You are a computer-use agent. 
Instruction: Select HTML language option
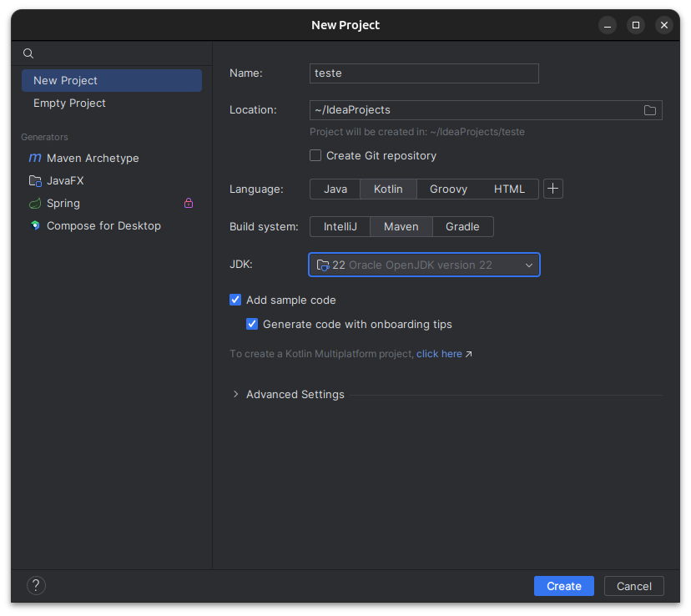509,189
